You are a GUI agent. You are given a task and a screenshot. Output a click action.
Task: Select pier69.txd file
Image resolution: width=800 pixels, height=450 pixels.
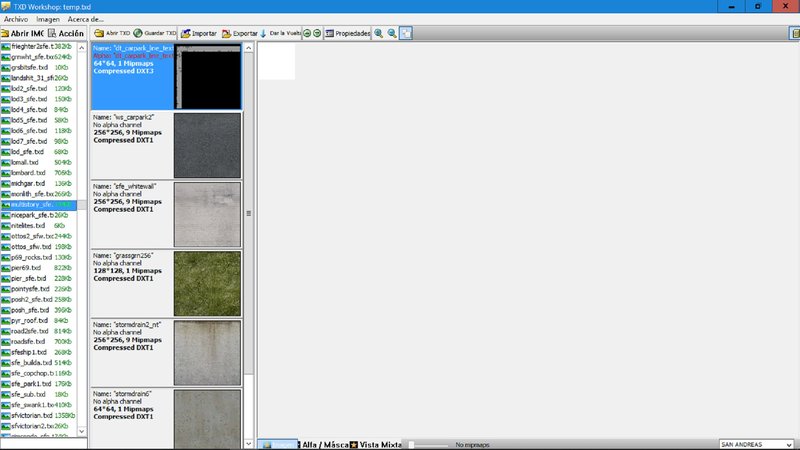point(39,268)
